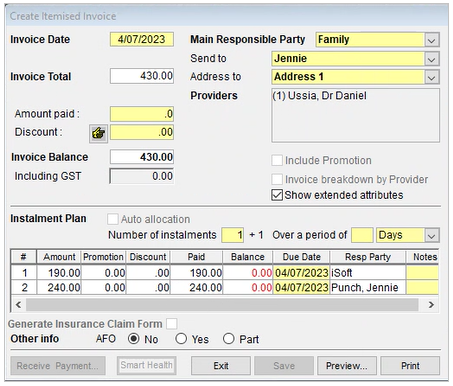This screenshot has width=453, height=386.
Task: Click the Print button
Action: tap(410, 366)
